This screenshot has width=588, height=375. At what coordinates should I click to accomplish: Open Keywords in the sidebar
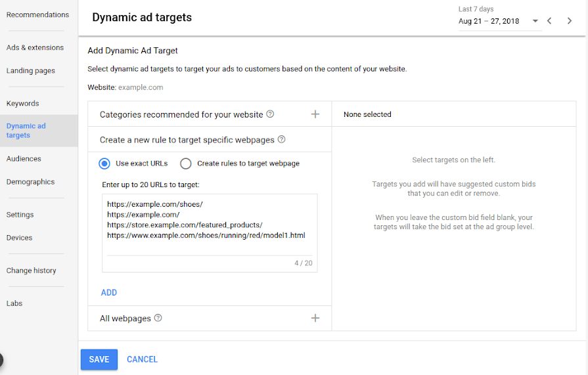23,103
